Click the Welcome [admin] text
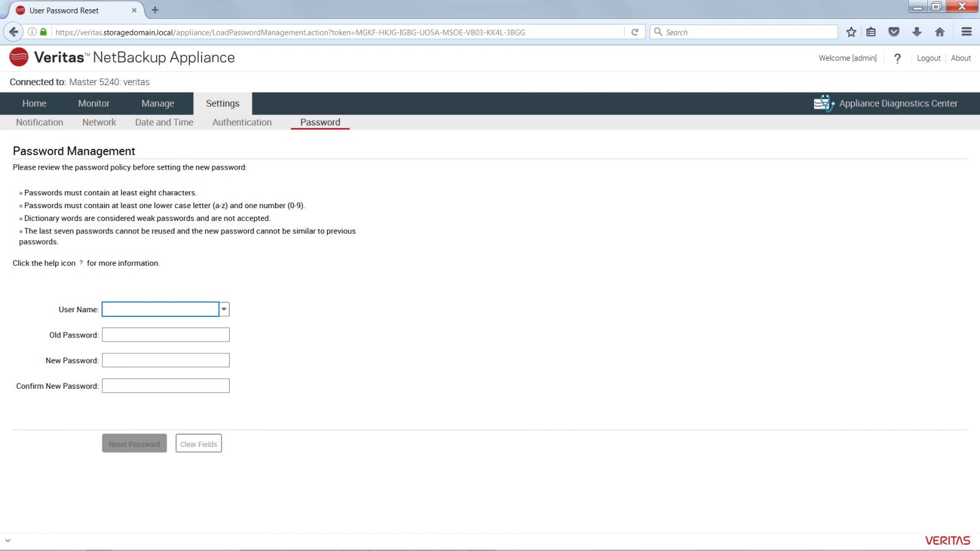The height and width of the screenshot is (551, 980). (848, 58)
